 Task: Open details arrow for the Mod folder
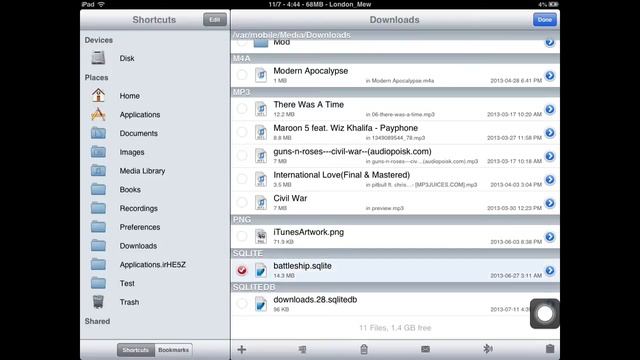click(550, 42)
